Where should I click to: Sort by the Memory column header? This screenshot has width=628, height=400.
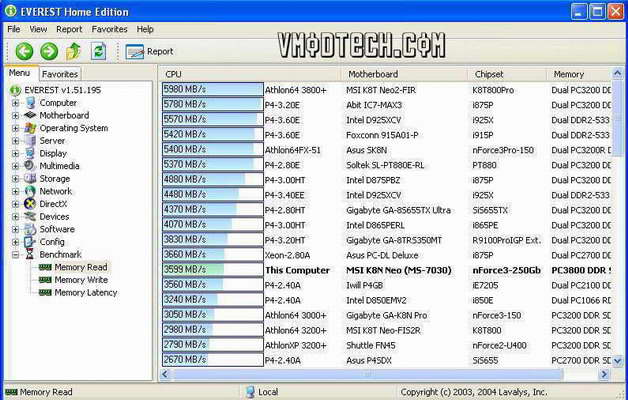coord(579,74)
